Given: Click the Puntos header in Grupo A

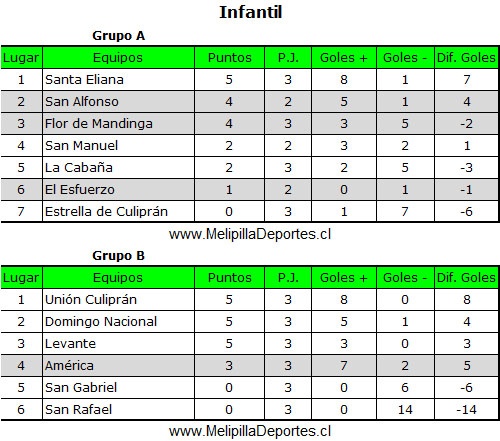Looking at the screenshot, I should point(230,58).
